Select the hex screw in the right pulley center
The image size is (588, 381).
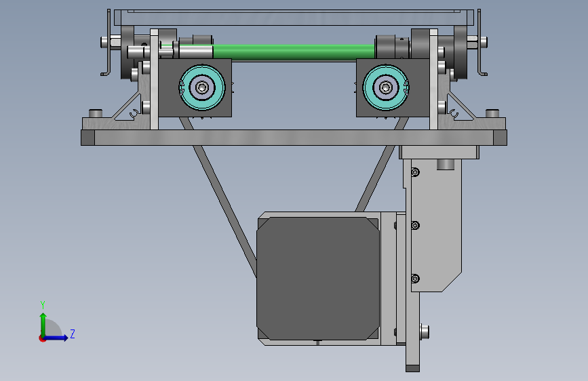click(x=385, y=87)
